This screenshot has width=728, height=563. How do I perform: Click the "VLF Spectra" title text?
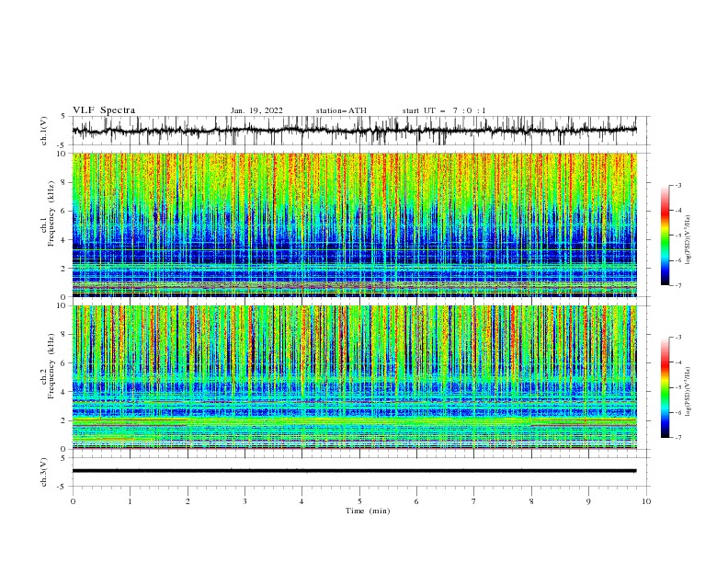(x=104, y=110)
